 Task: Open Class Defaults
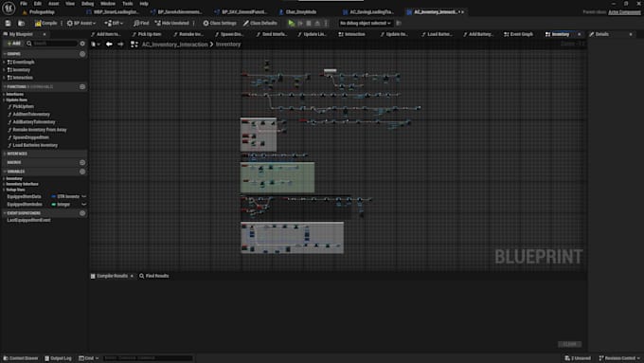260,23
